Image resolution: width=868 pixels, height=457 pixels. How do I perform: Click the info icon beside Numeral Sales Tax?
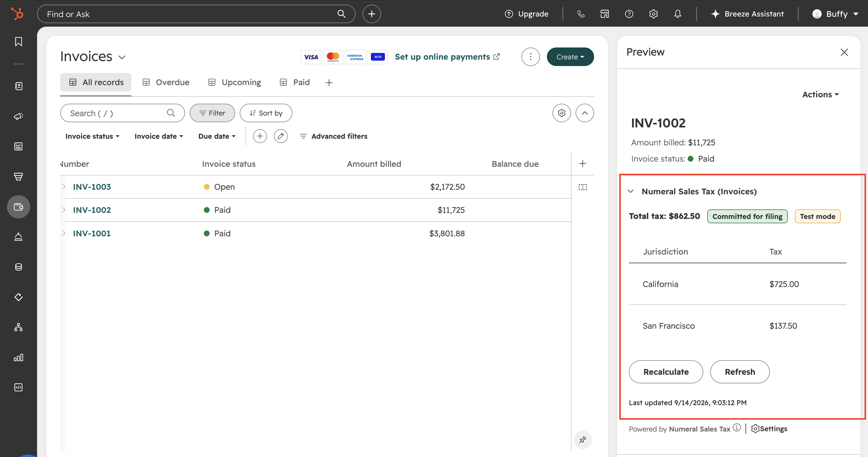(x=737, y=428)
